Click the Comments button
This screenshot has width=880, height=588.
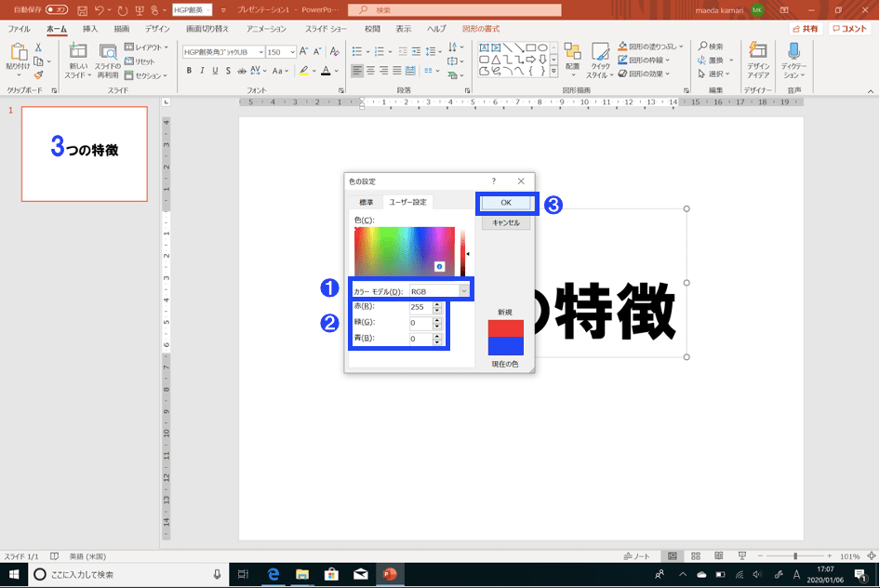(x=849, y=29)
